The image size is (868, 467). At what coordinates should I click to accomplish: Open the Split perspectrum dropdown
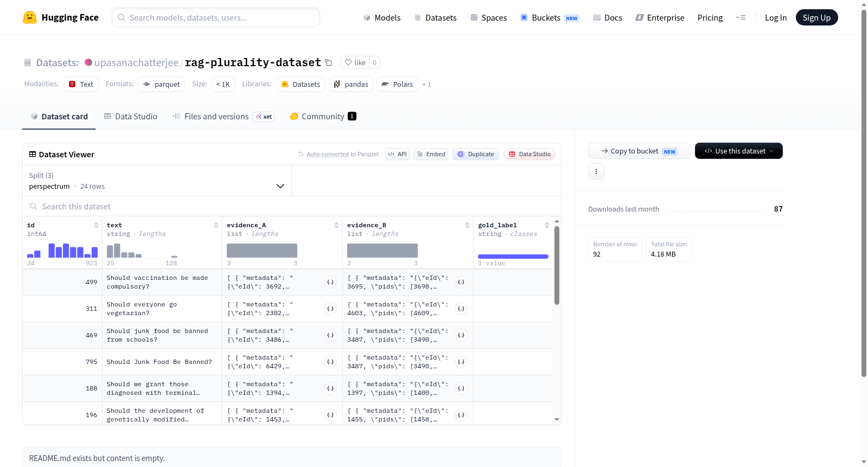[x=157, y=181]
